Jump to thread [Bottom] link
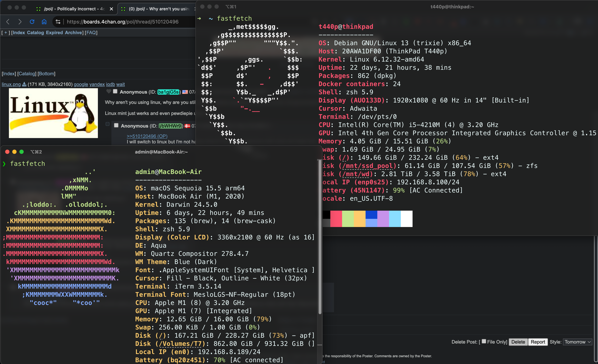The image size is (598, 364). [x=46, y=73]
